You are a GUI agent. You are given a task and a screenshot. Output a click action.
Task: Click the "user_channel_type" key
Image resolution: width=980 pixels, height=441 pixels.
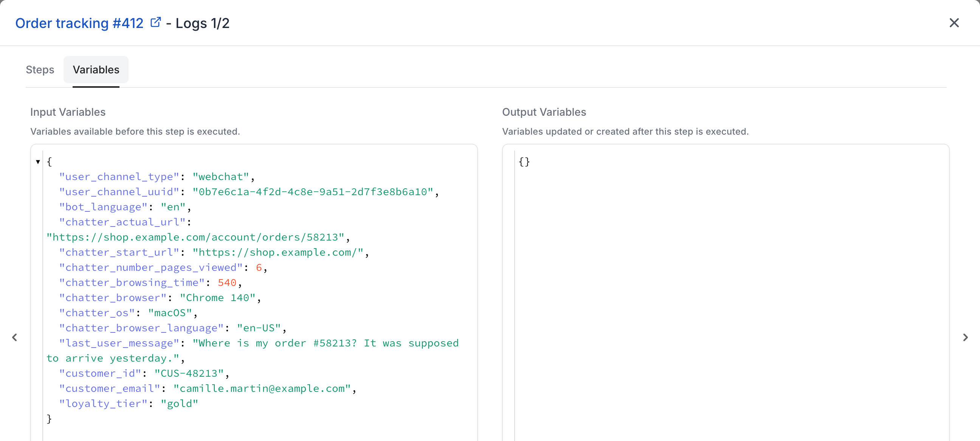click(119, 177)
